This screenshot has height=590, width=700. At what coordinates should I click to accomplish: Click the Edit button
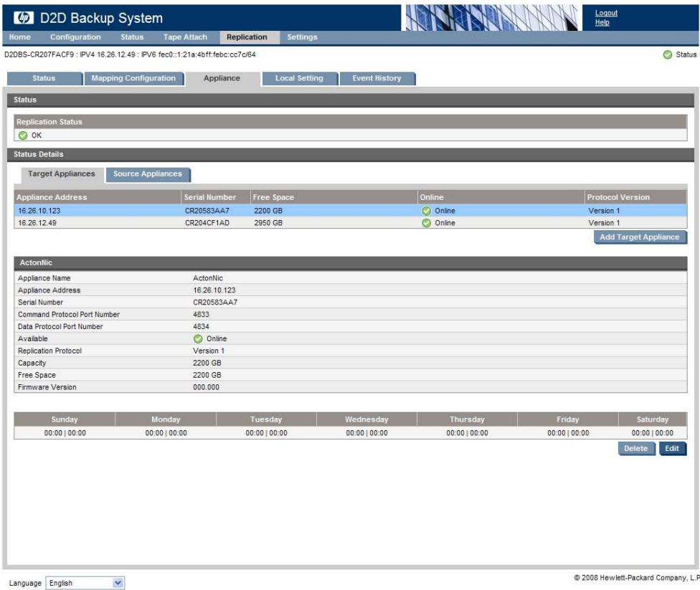(672, 449)
